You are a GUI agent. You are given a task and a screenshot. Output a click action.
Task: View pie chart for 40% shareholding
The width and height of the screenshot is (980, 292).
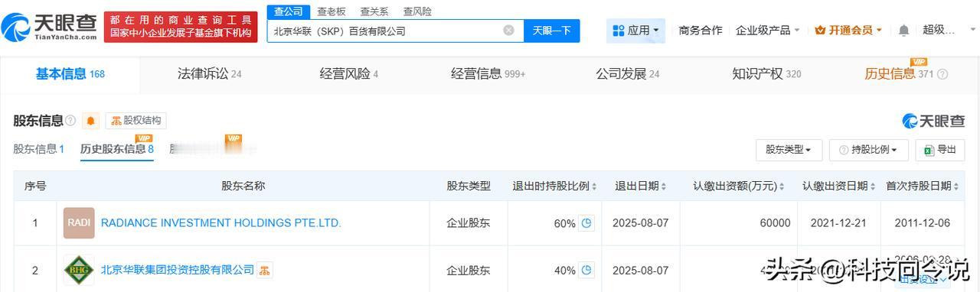point(586,270)
